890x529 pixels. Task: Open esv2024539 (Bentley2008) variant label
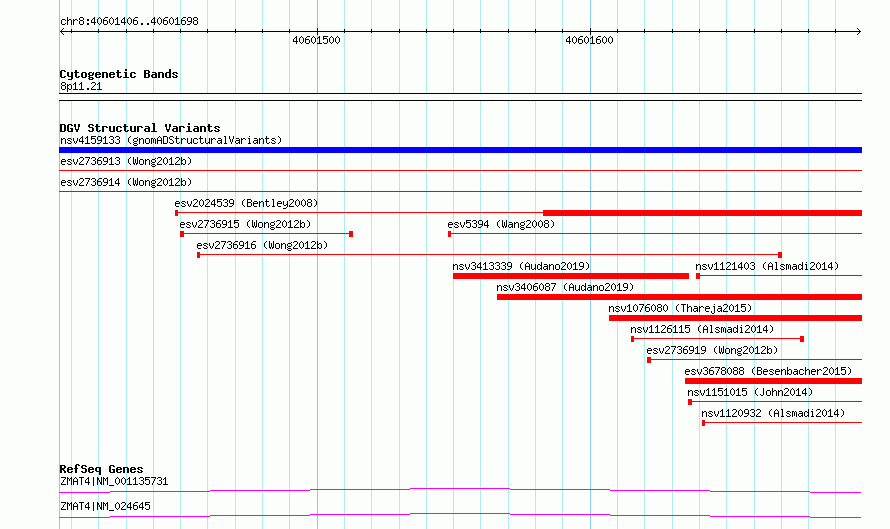click(246, 203)
